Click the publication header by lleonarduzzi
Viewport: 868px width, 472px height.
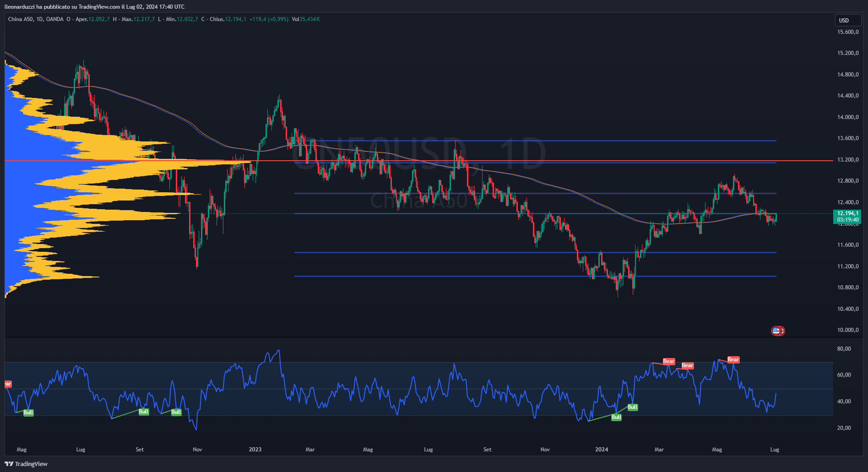tap(95, 6)
